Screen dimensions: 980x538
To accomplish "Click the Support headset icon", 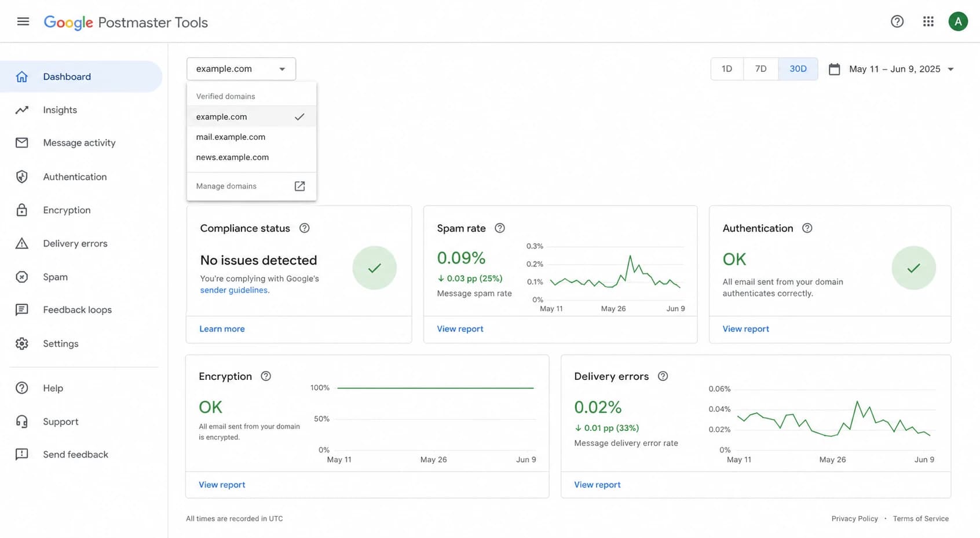I will pyautogui.click(x=22, y=422).
